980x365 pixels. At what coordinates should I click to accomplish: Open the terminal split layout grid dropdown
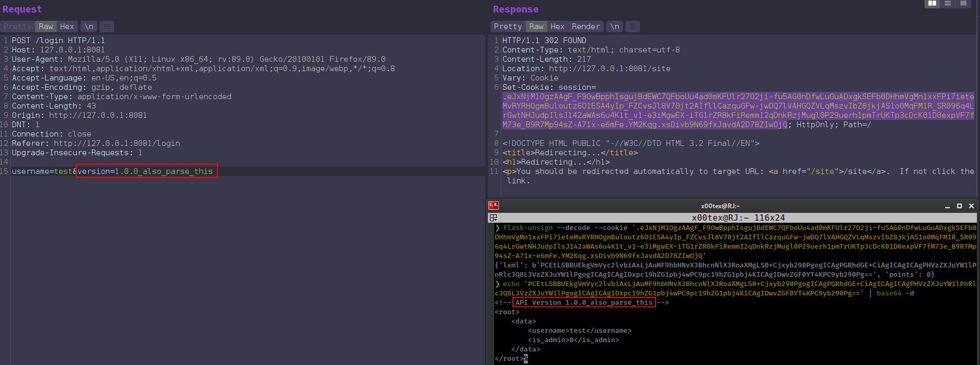coord(494,218)
